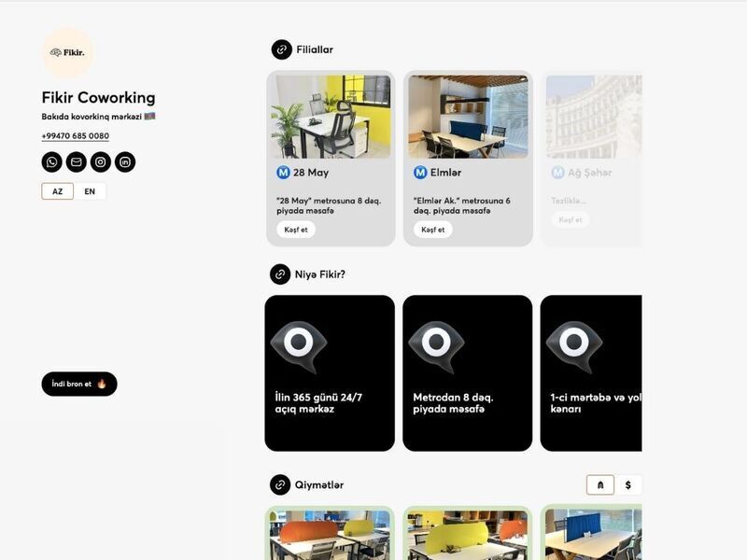747x560 pixels.
Task: Open the Elmlər branch photo
Action: (x=468, y=117)
